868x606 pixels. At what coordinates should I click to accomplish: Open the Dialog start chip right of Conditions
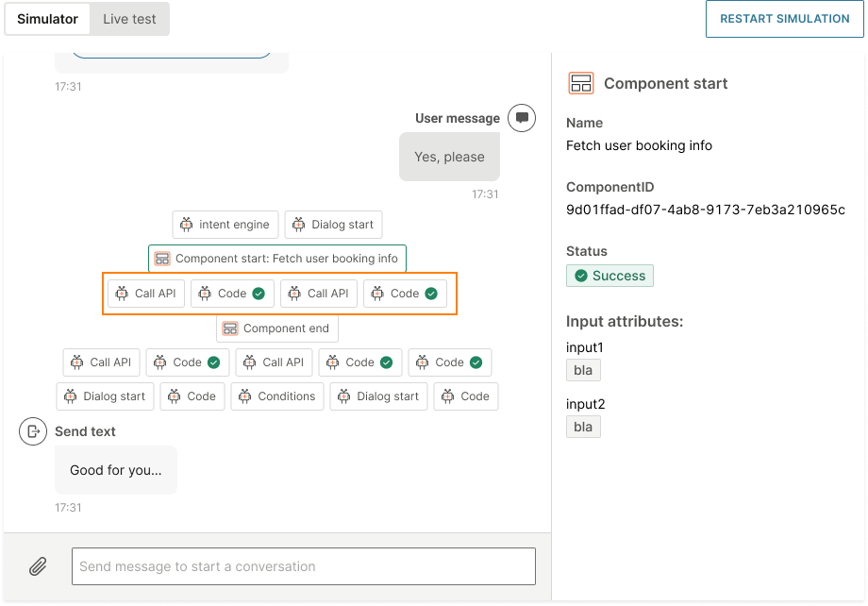pos(378,396)
